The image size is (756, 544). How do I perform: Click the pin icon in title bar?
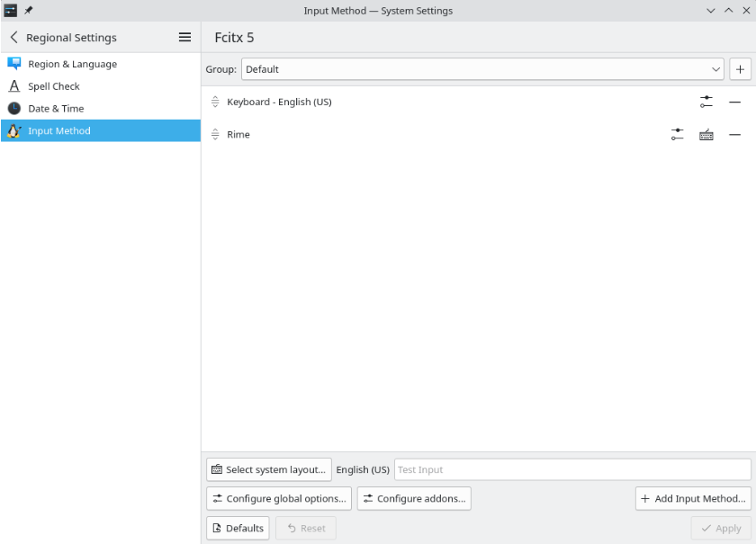tap(29, 10)
